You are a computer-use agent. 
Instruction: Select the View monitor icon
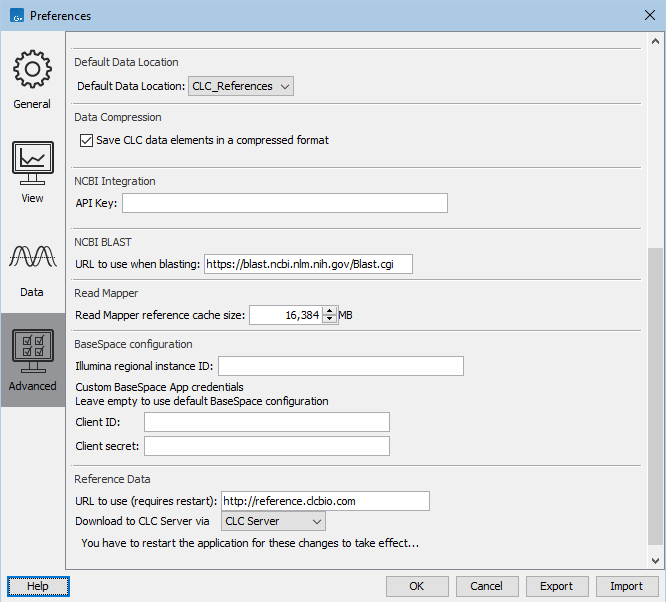[32, 164]
